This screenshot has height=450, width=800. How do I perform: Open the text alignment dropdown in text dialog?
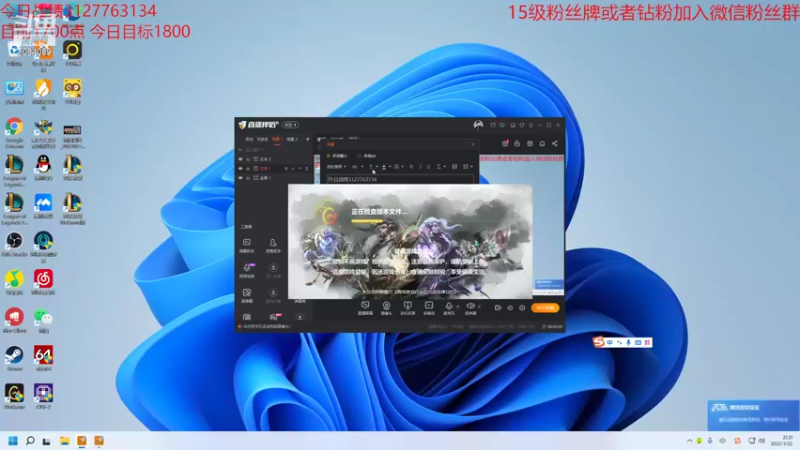[441, 167]
